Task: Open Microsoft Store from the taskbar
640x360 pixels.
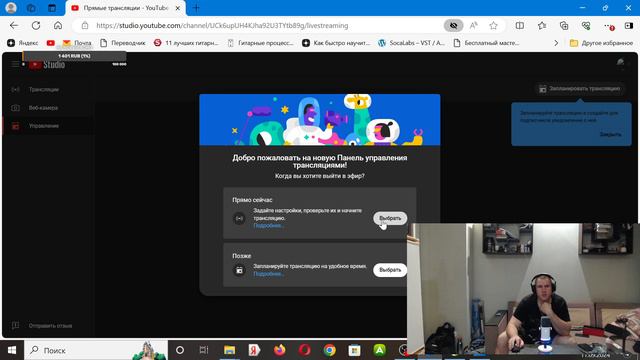Action: pyautogui.click(x=354, y=350)
